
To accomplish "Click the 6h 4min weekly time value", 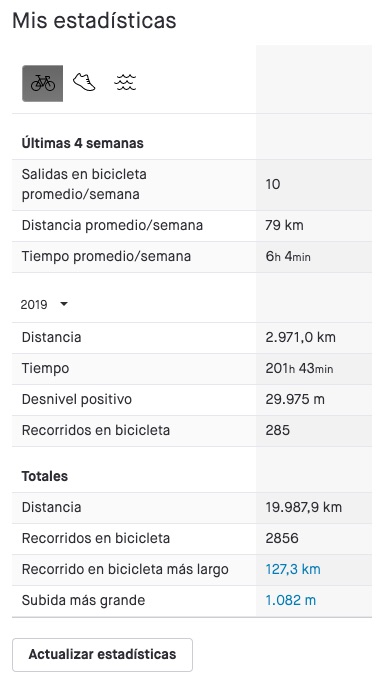I will tap(288, 256).
